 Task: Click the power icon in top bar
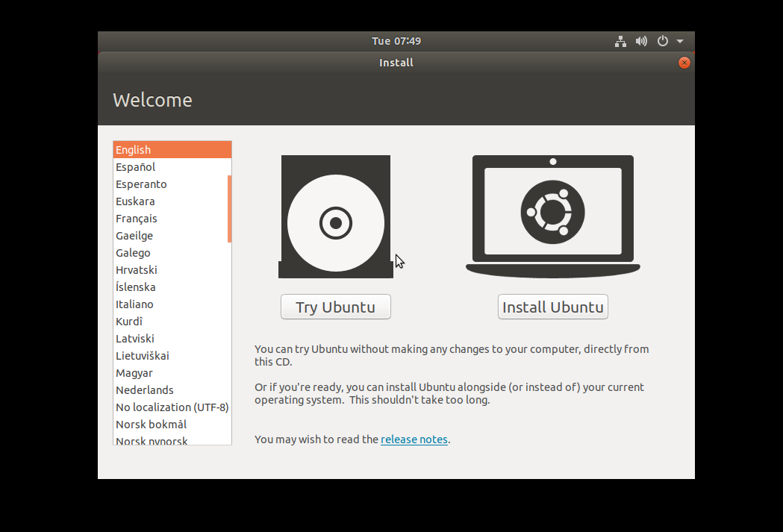coord(663,41)
